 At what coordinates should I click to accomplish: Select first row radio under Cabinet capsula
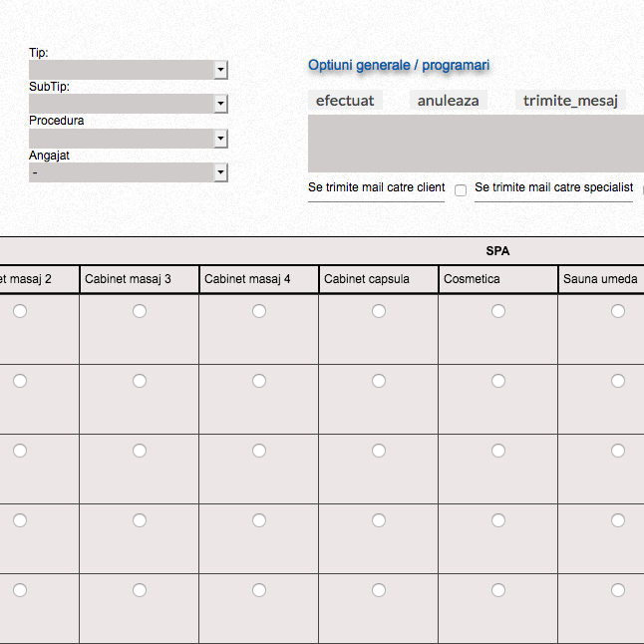(379, 311)
